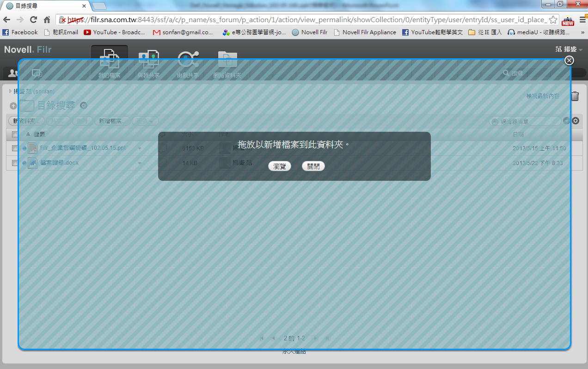Toggle the select-all checkbox in the header row
The image size is (588, 369).
15,134
